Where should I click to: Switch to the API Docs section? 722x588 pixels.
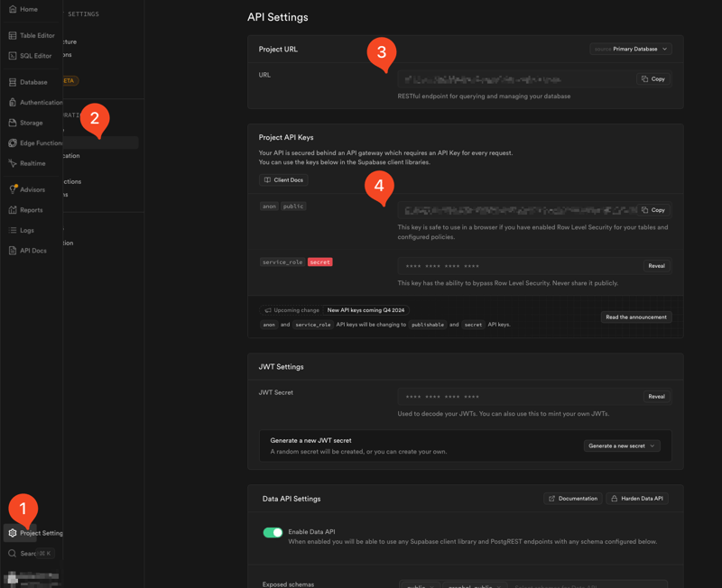click(x=13, y=250)
